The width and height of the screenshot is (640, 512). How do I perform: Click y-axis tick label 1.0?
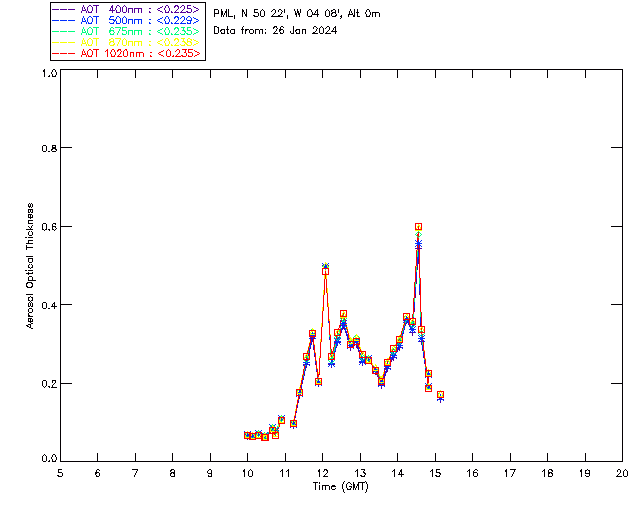[x=49, y=73]
